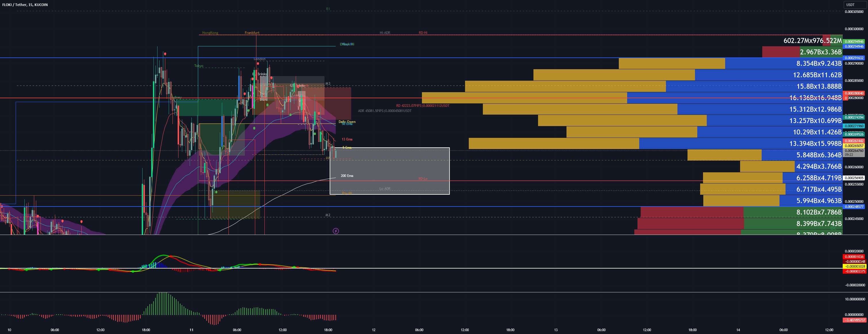Image resolution: width=868 pixels, height=334 pixels.
Task: Click the 13 Ema line label
Action: tap(347, 139)
